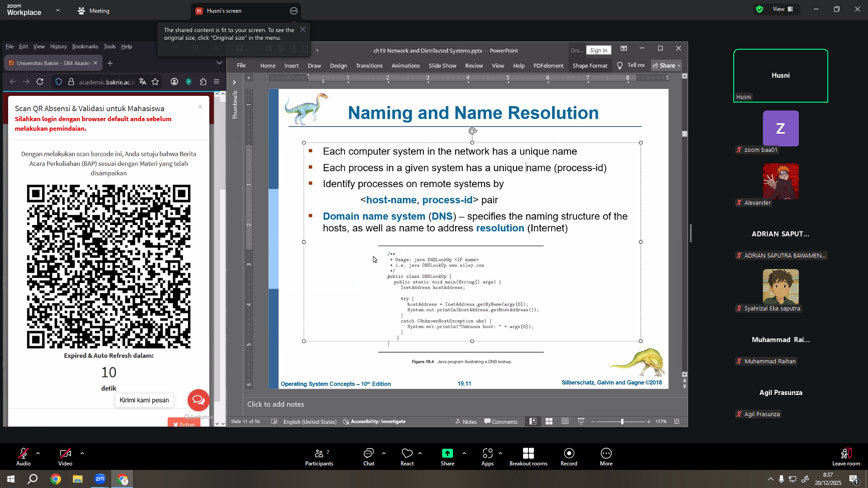
Task: Open the browser Bookmarks menu
Action: click(x=85, y=47)
